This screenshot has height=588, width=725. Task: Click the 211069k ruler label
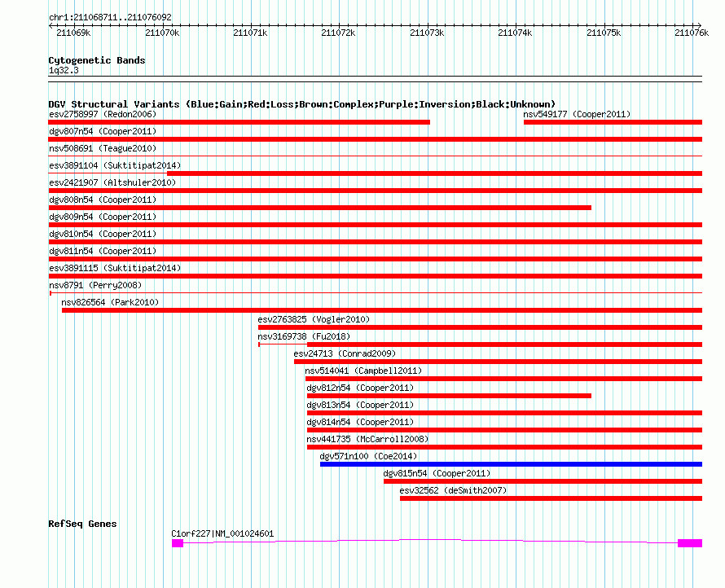tap(73, 33)
